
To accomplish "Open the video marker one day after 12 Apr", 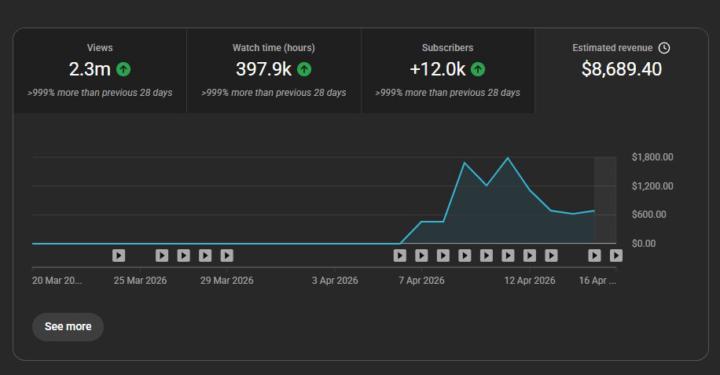I will pos(551,255).
